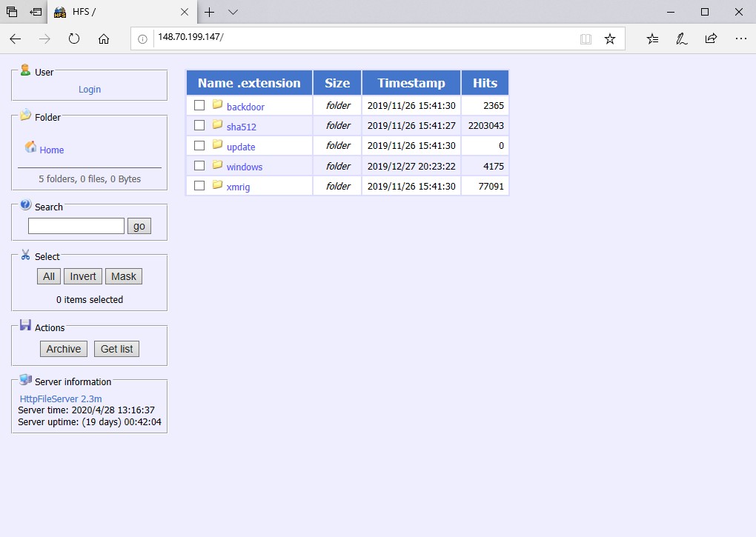Image resolution: width=756 pixels, height=537 pixels.
Task: Click the Share page icon
Action: [711, 39]
